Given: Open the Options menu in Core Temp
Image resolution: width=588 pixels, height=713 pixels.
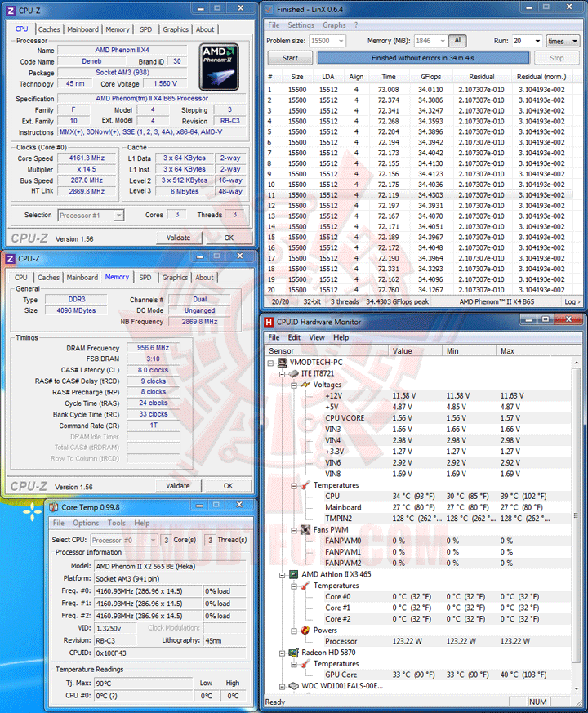Looking at the screenshot, I should [x=86, y=523].
